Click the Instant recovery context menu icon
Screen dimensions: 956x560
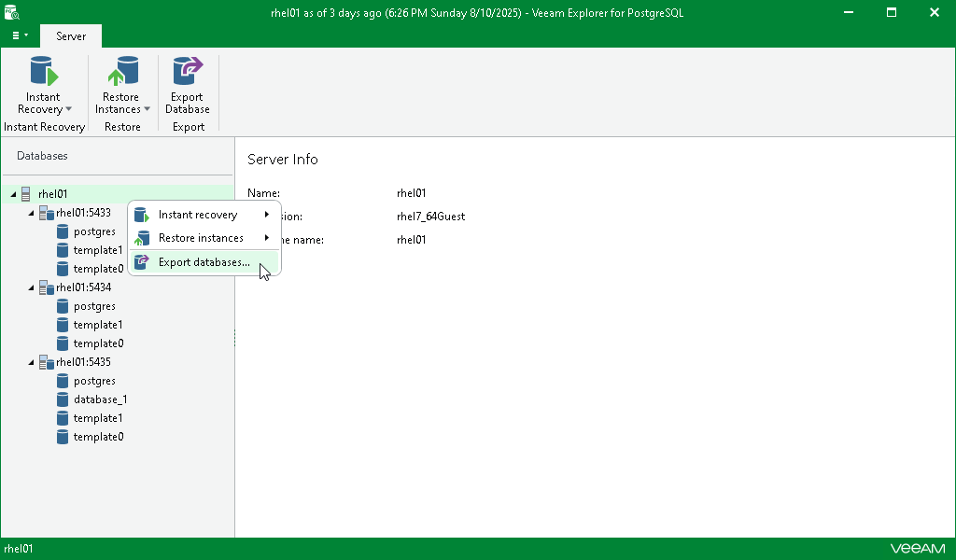coord(142,215)
